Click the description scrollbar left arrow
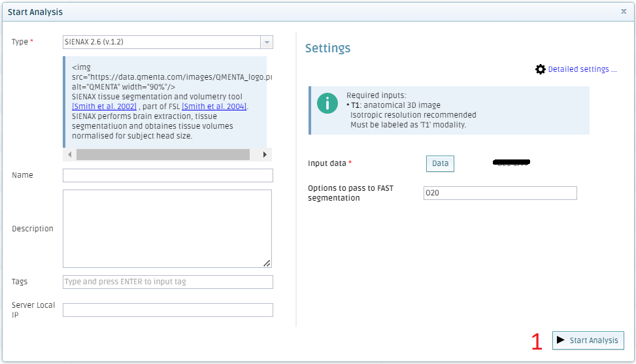This screenshot has width=636, height=364. click(x=70, y=154)
